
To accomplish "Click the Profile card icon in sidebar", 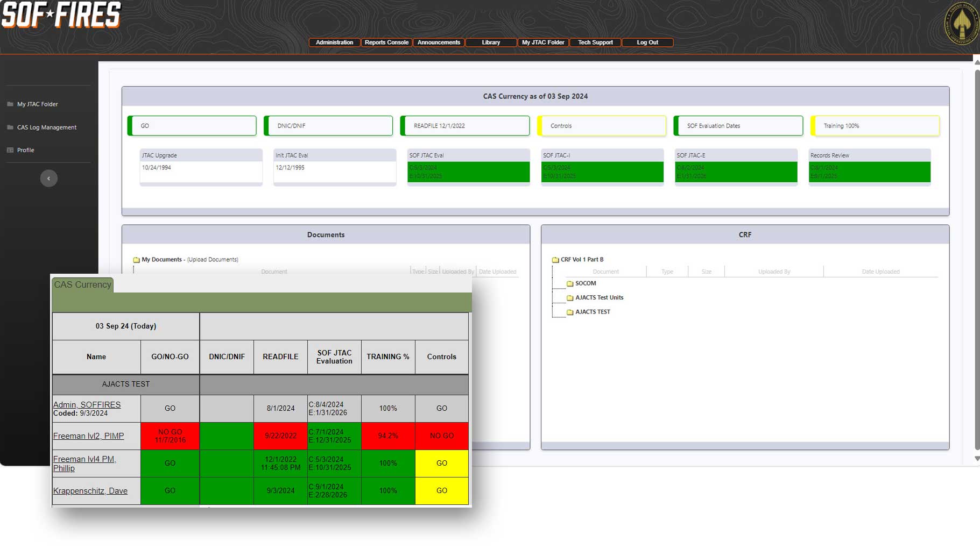I will (x=10, y=150).
